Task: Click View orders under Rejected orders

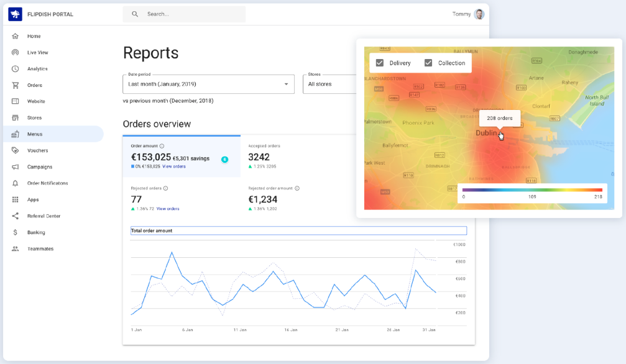Action: [x=168, y=209]
